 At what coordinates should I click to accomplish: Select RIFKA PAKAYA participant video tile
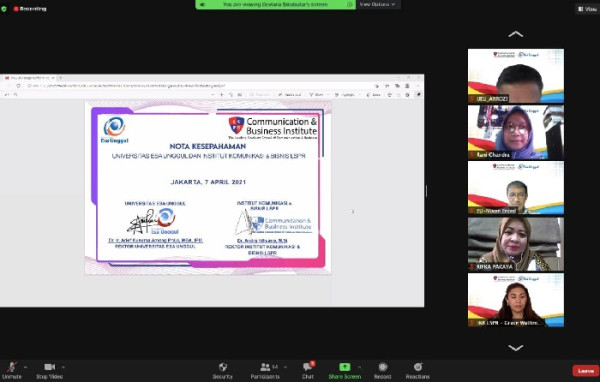515,244
